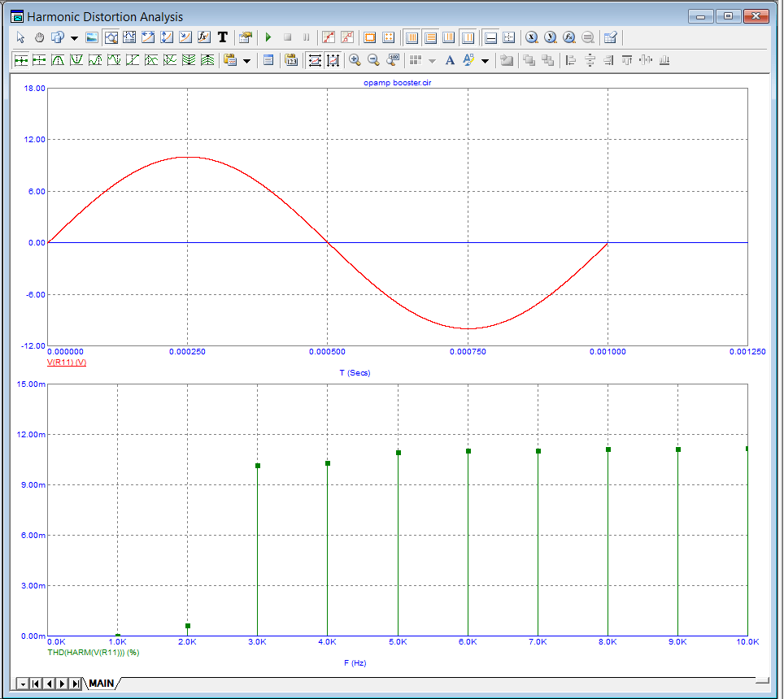The height and width of the screenshot is (699, 784).
Task: Open the analysis Properties dialog icon
Action: [246, 37]
